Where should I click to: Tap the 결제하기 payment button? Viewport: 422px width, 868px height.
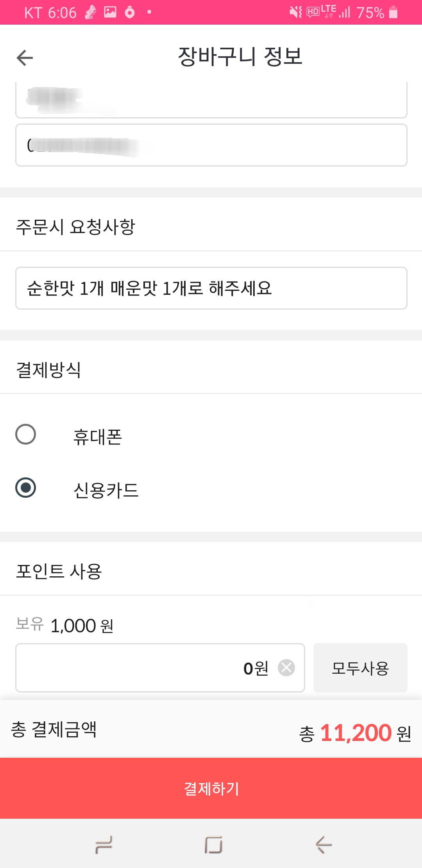pos(211,788)
